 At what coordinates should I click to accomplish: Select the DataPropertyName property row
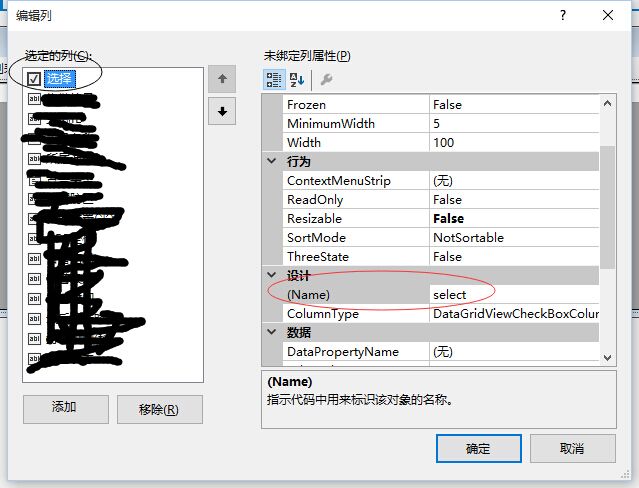(x=441, y=351)
